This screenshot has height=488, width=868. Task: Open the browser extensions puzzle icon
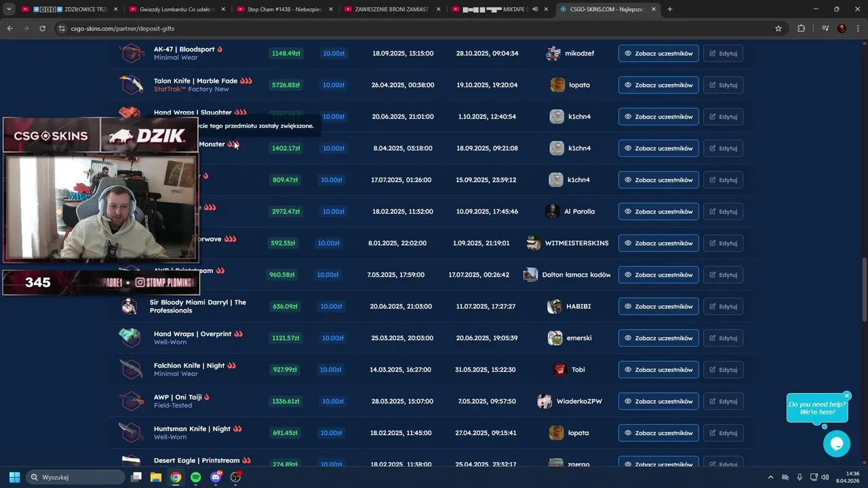tap(802, 28)
